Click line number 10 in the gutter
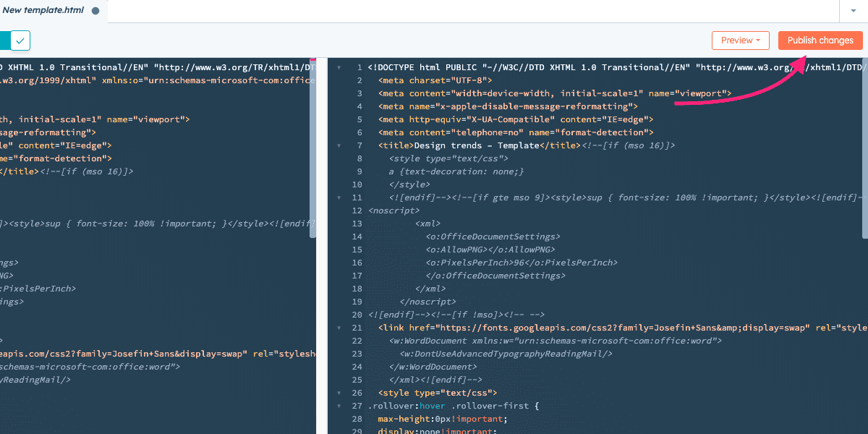Screen dimensions: 868x434 [357, 184]
